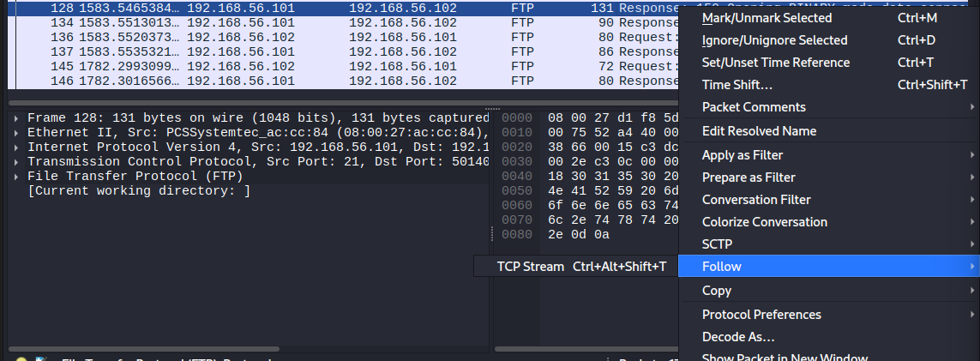Open the Packet Comments submenu
Screen dimensions: 980x361
tap(754, 107)
